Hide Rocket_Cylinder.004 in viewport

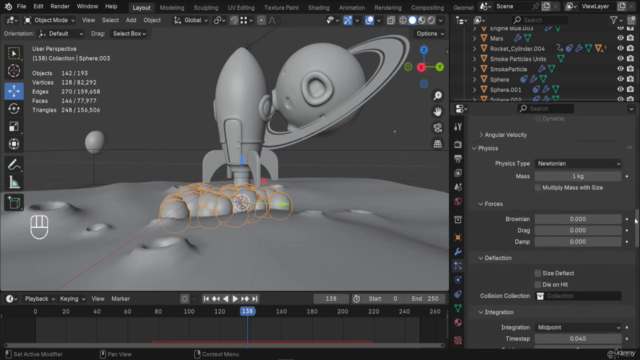[x=620, y=48]
